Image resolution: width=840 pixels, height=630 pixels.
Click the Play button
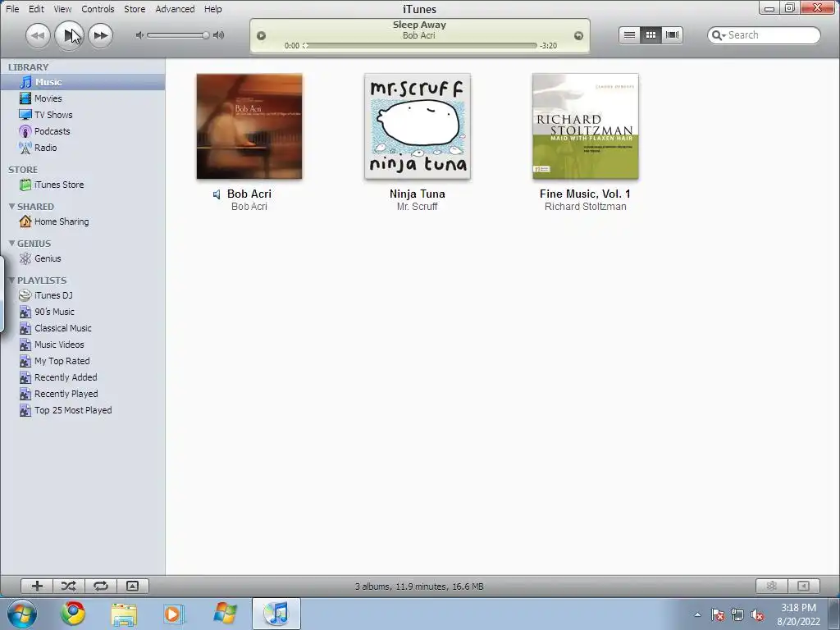pos(69,35)
